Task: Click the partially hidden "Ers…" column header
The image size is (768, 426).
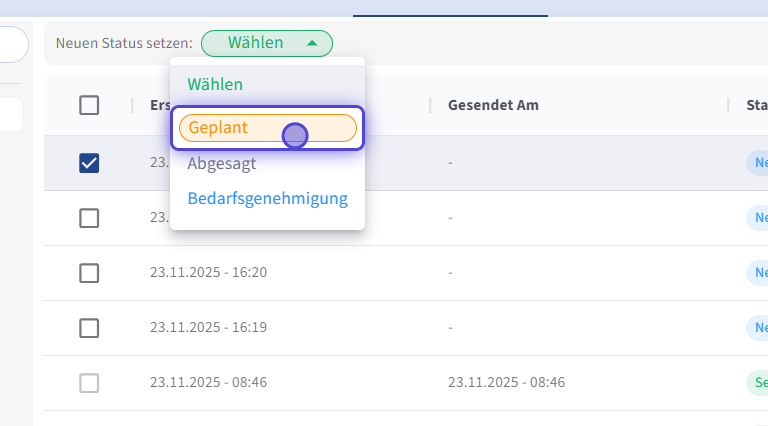Action: 160,105
